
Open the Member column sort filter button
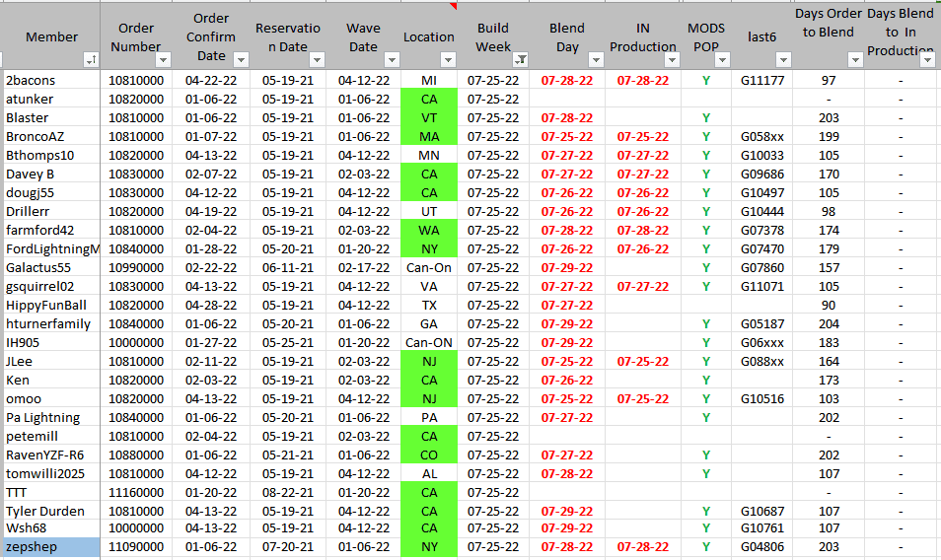click(x=90, y=60)
